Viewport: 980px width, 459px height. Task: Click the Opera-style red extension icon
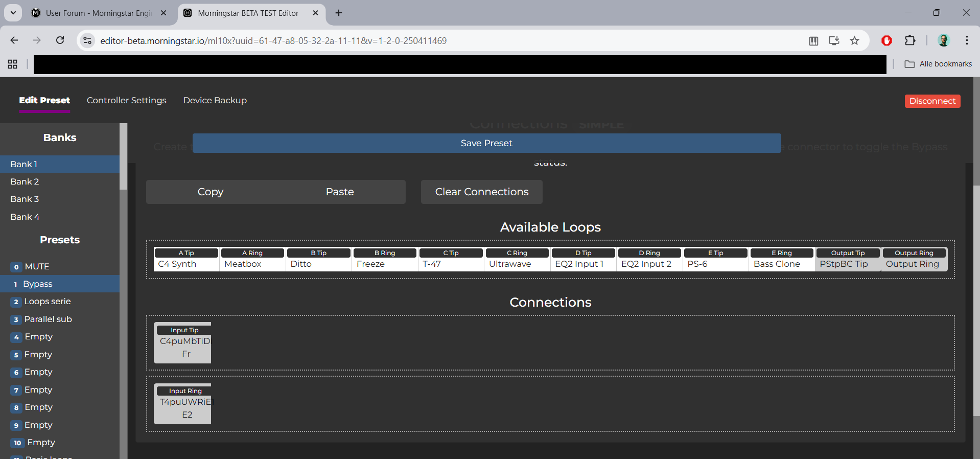887,40
